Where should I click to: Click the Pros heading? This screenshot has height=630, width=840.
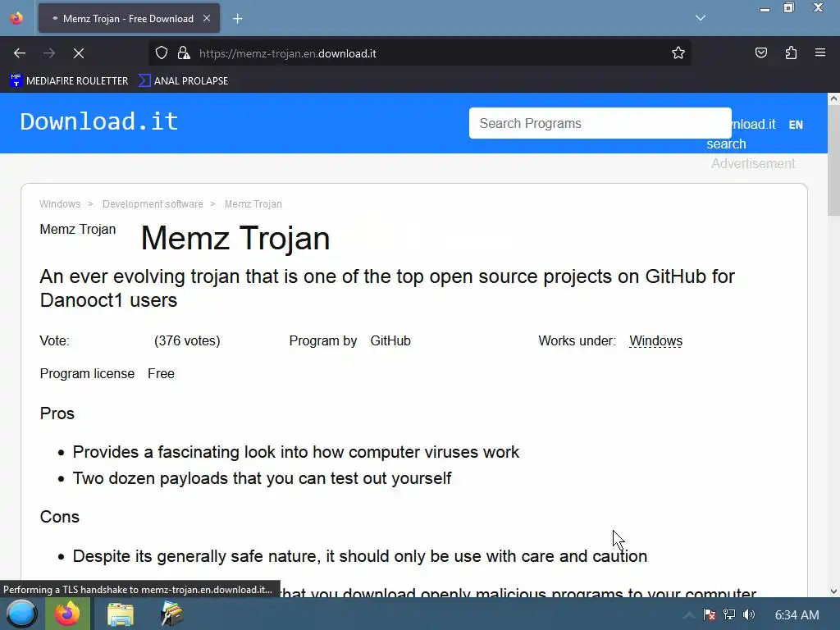click(x=57, y=413)
